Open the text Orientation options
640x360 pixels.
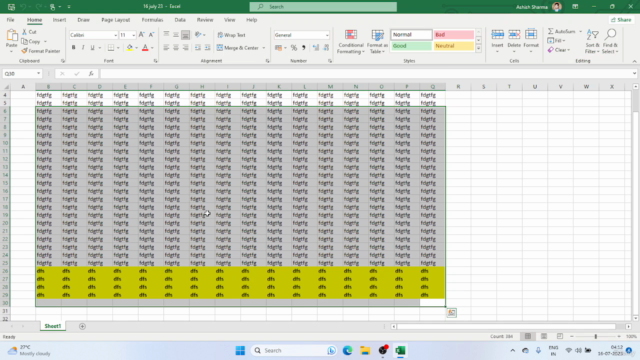pos(200,35)
